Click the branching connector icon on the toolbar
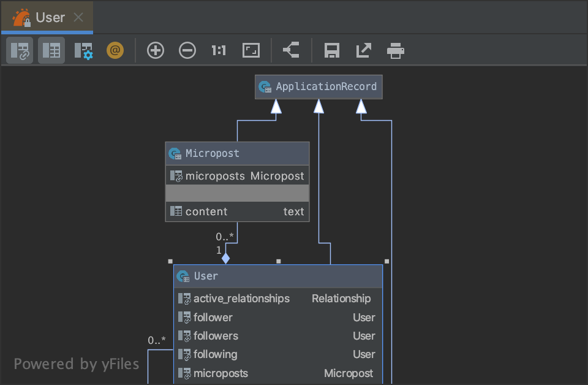 tap(291, 50)
